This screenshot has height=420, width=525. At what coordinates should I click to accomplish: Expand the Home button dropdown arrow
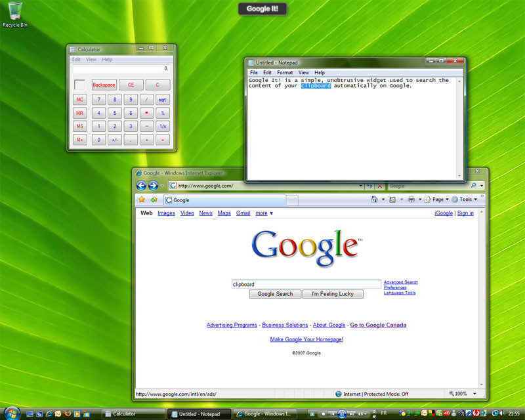click(383, 199)
